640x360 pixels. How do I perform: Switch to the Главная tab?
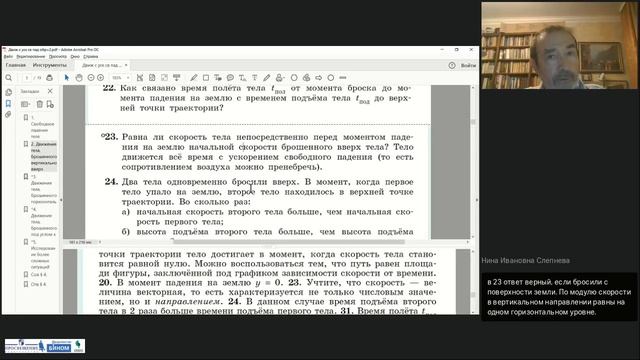tap(16, 65)
